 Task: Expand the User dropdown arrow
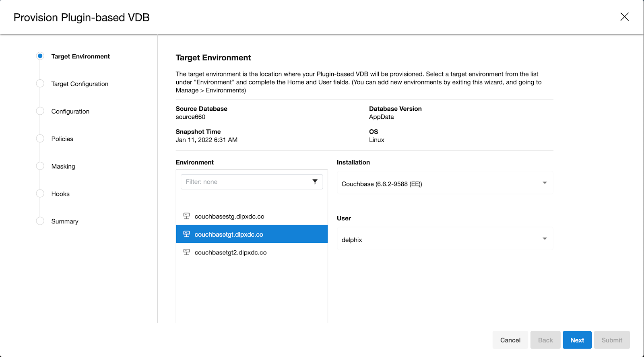tap(545, 239)
